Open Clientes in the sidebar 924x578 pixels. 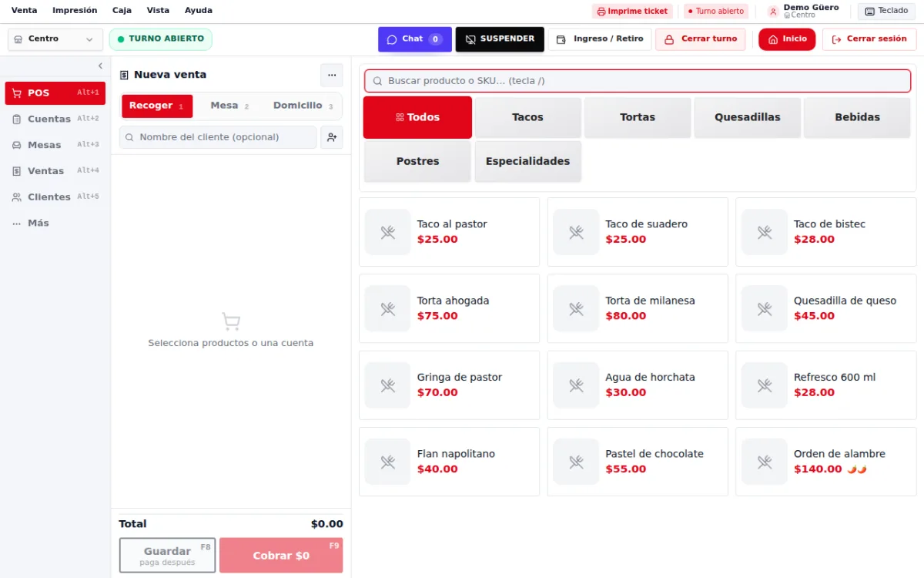pos(55,197)
